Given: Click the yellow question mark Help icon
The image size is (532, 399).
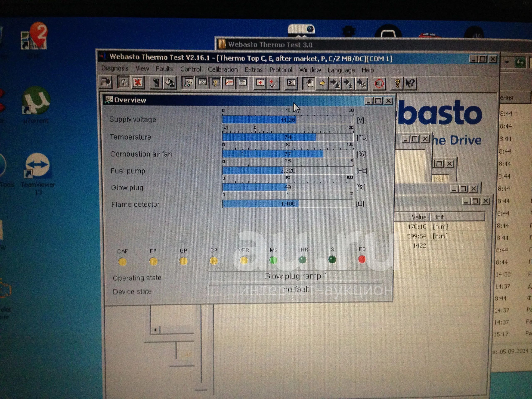Looking at the screenshot, I should coord(397,84).
